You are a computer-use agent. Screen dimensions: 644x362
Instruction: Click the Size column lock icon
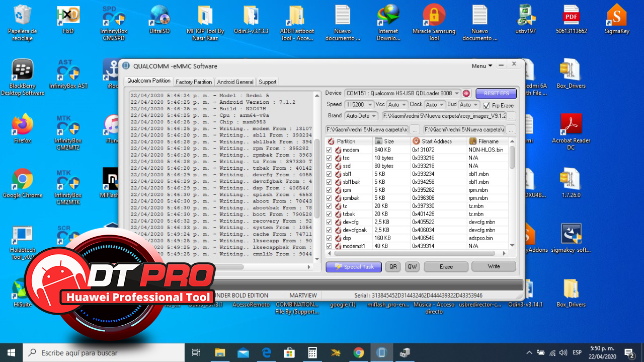click(x=378, y=141)
